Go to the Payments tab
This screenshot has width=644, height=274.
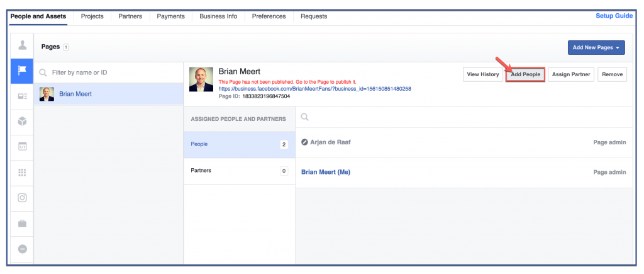point(171,16)
